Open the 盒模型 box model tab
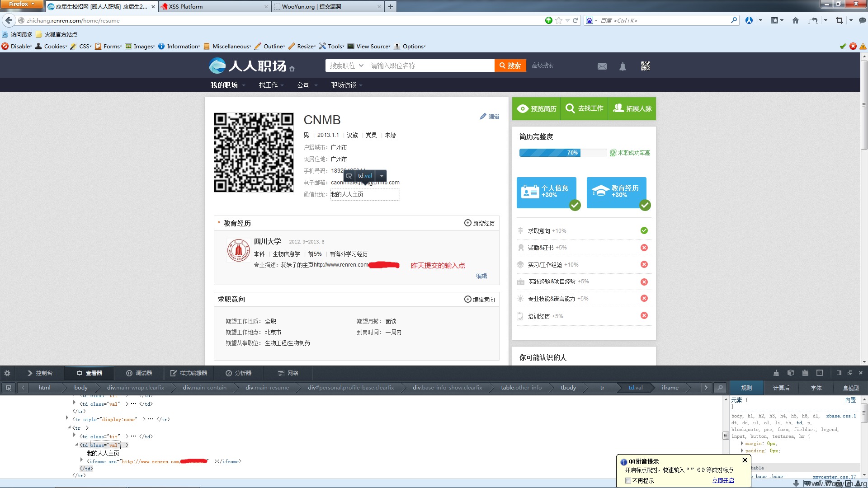 851,388
